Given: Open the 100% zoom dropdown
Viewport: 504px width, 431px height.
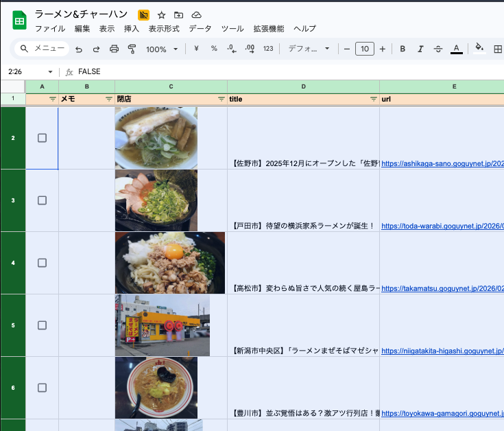Looking at the screenshot, I should 162,49.
